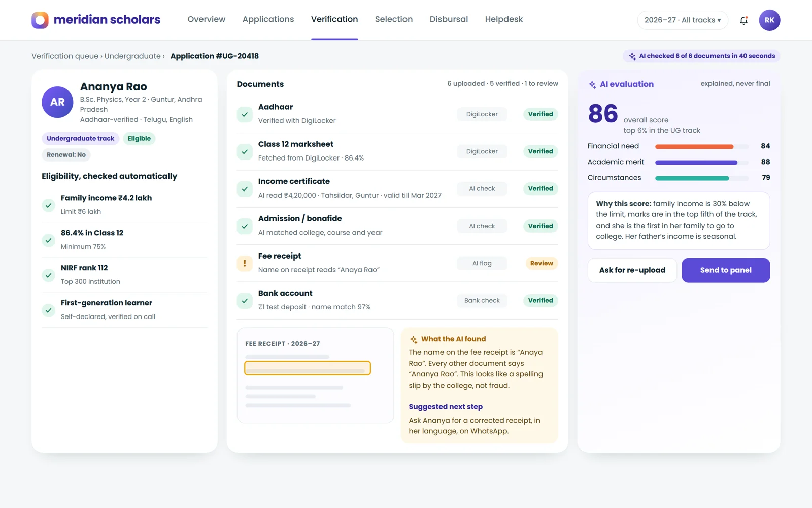Click the Fee receipt warning icon

[245, 263]
